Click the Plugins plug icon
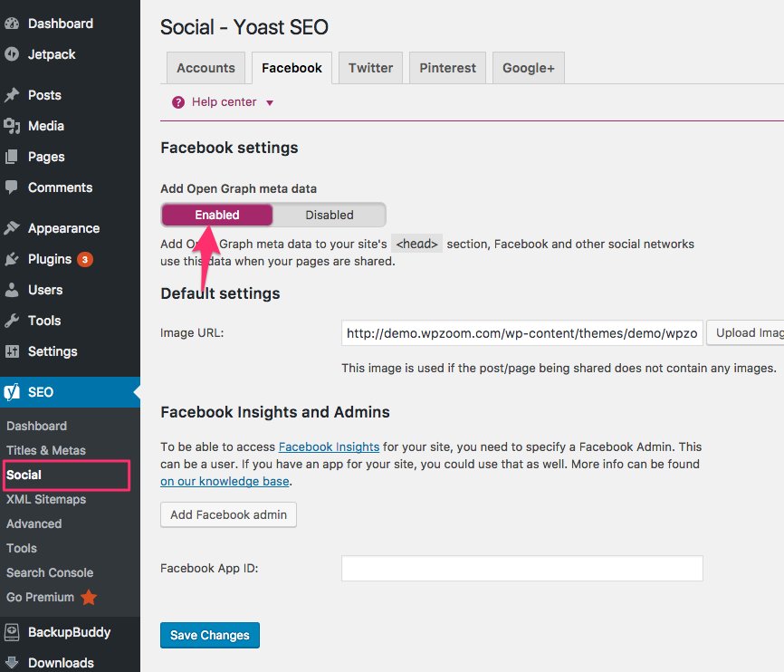The width and height of the screenshot is (784, 672). [x=12, y=259]
